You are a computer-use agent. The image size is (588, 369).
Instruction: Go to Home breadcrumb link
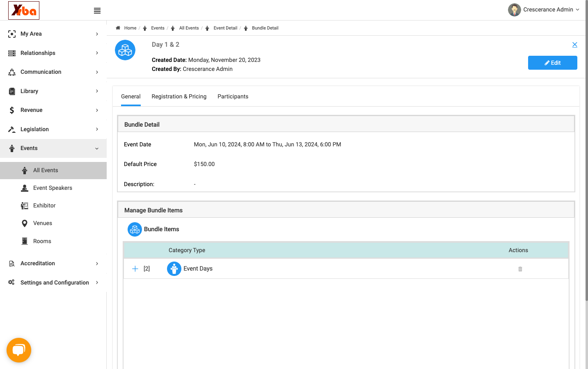coord(130,28)
